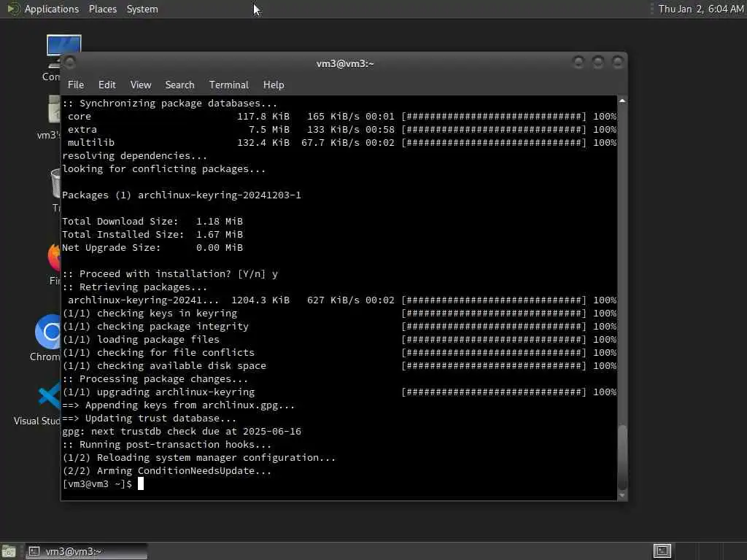Viewport: 747px width, 560px height.
Task: Click the line 'Net Upgrade Size: 0.00 MiB'
Action: point(152,248)
